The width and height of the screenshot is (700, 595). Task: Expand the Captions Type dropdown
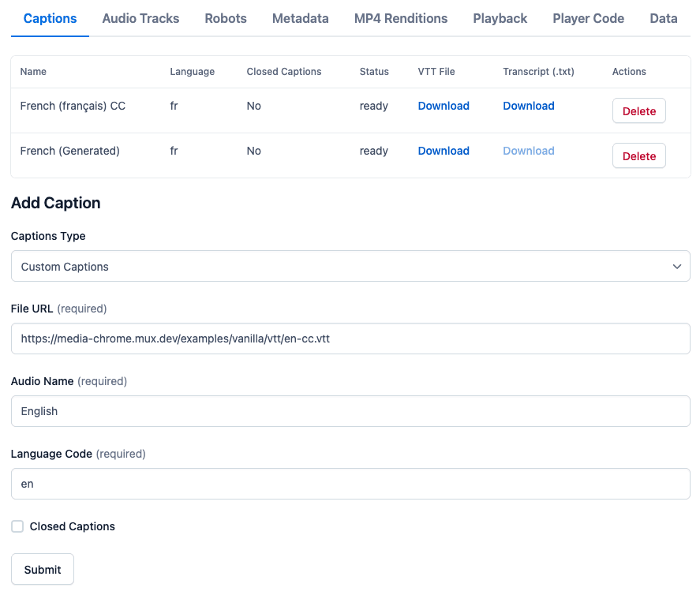click(x=350, y=266)
